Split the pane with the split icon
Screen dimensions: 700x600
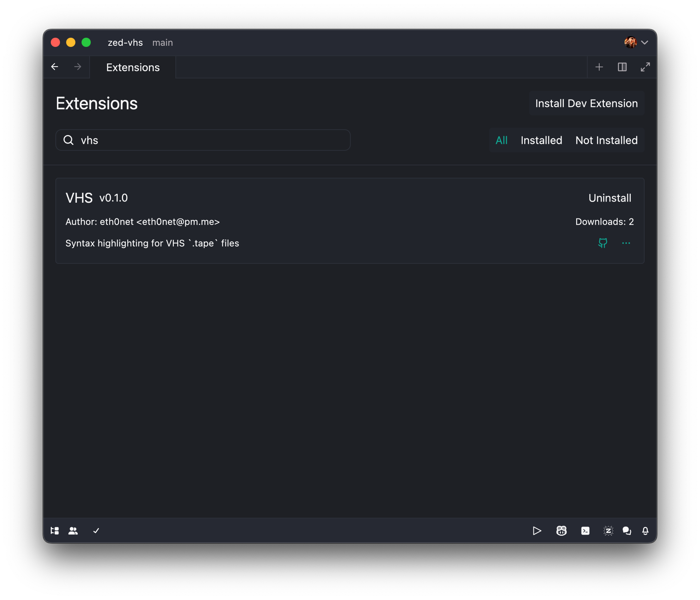click(622, 67)
